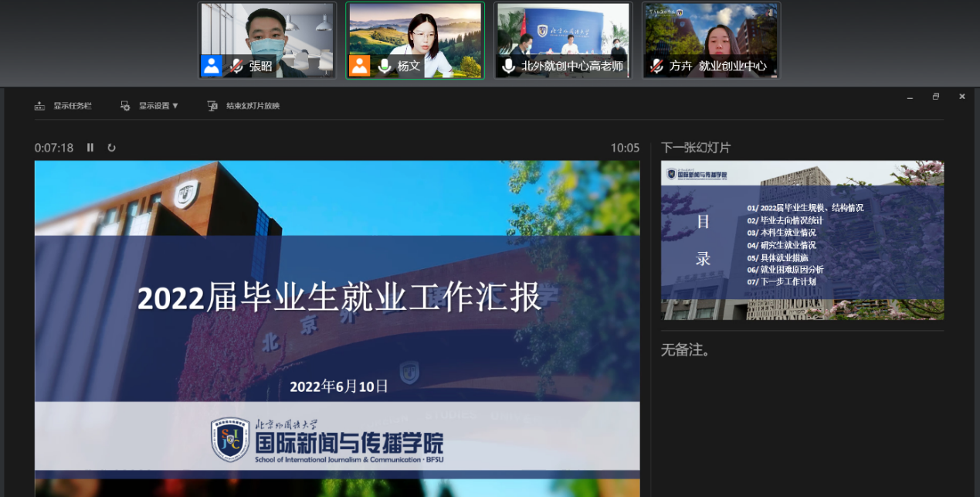
Task: Click the clock reading 10:05
Action: (625, 148)
